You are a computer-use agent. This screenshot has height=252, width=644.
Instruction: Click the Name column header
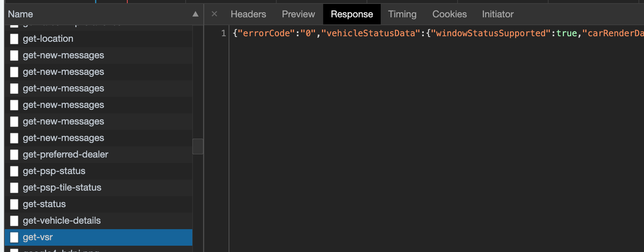coord(20,14)
